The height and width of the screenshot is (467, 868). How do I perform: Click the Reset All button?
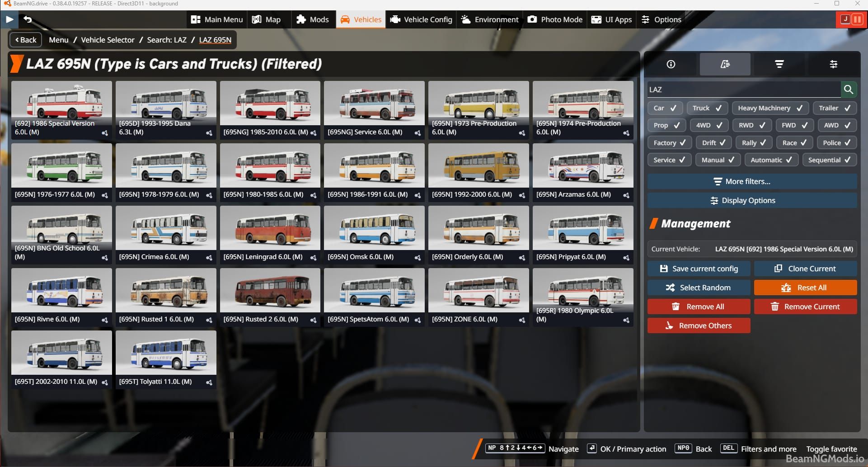click(x=806, y=288)
